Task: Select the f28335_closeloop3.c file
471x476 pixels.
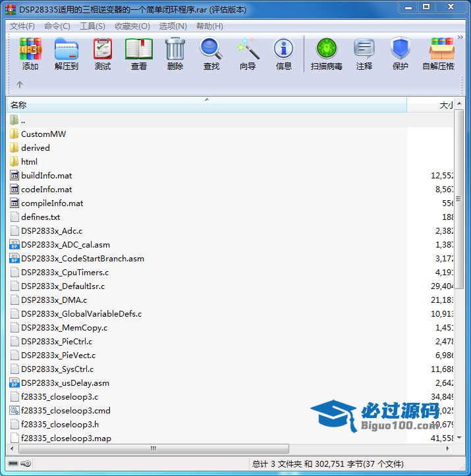Action: click(59, 396)
